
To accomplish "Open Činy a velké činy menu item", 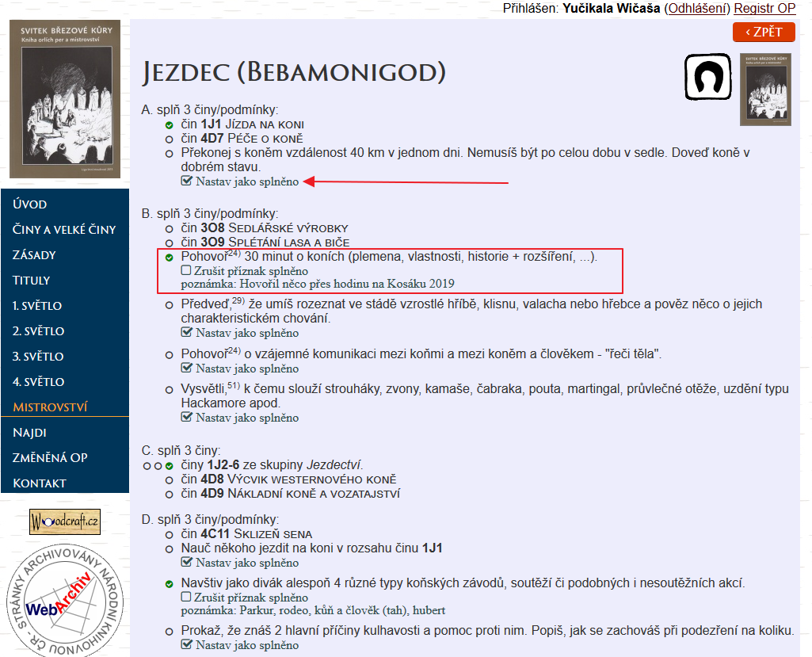I will point(65,230).
